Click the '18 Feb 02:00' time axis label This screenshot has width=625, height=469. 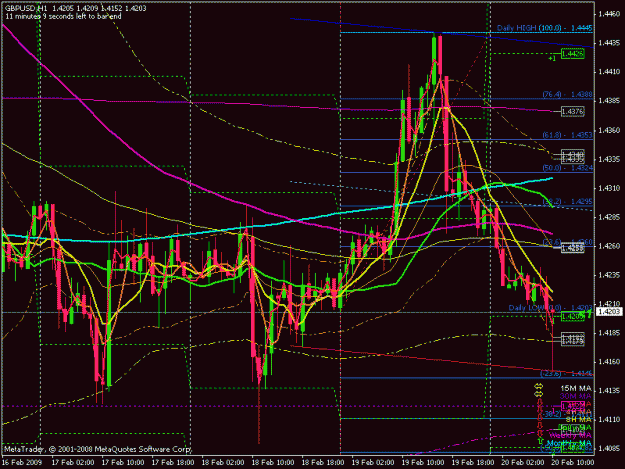223,462
